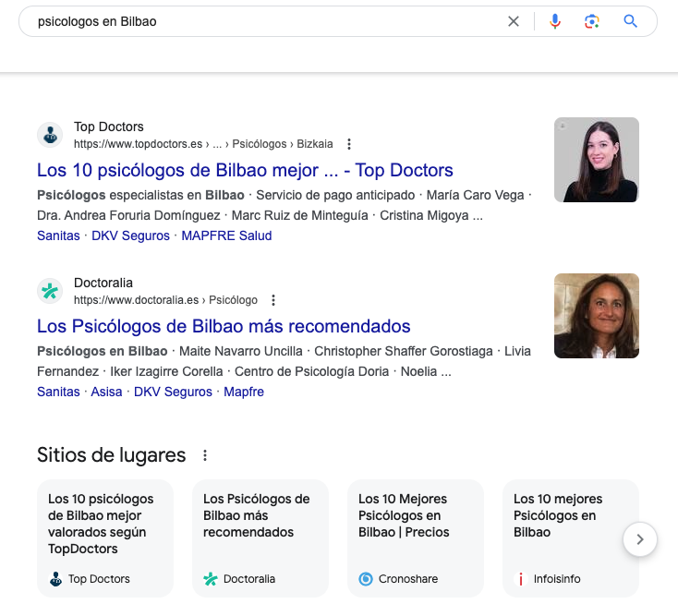Click the Doctoralia favicon in second result
Screen dimensions: 678x616
click(50, 291)
